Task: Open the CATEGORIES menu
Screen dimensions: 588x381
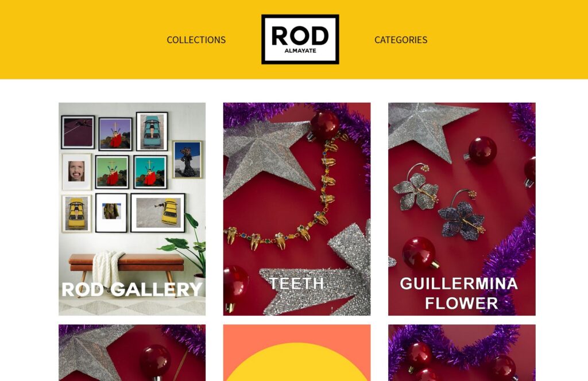Action: click(x=401, y=40)
